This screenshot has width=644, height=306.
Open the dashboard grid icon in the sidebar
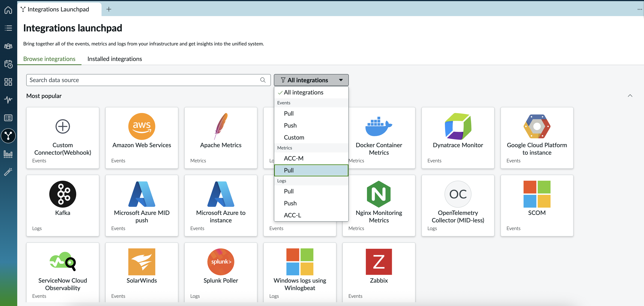pyautogui.click(x=8, y=82)
